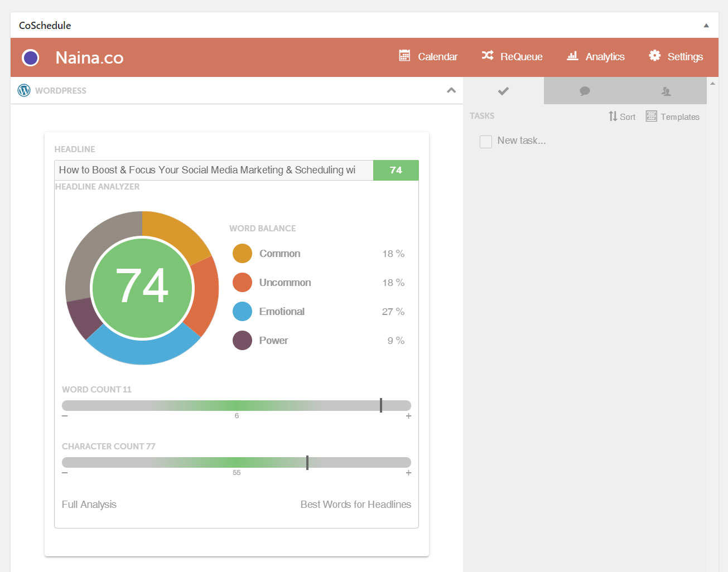The image size is (728, 572).
Task: Open the Calendar view
Action: pos(428,56)
